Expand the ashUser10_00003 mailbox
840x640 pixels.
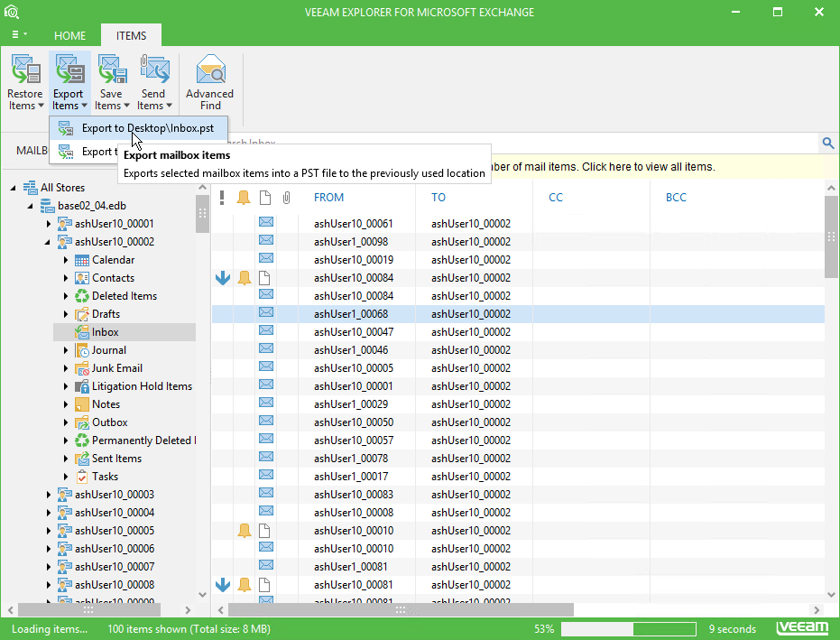click(48, 495)
